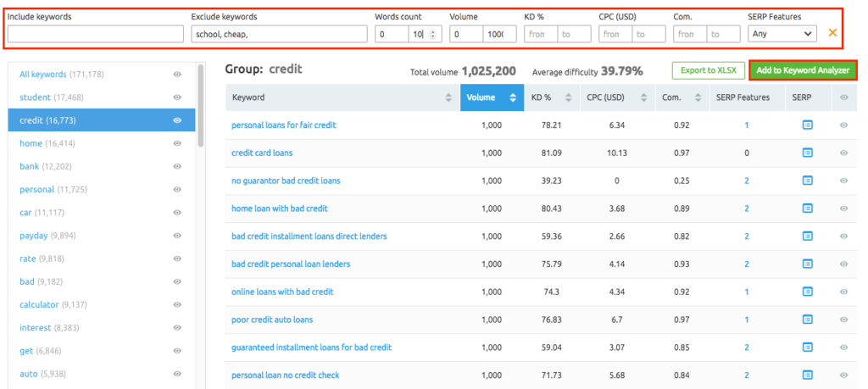Toggle visibility of the student keyword group
Image resolution: width=868 pixels, height=389 pixels.
pyautogui.click(x=177, y=97)
